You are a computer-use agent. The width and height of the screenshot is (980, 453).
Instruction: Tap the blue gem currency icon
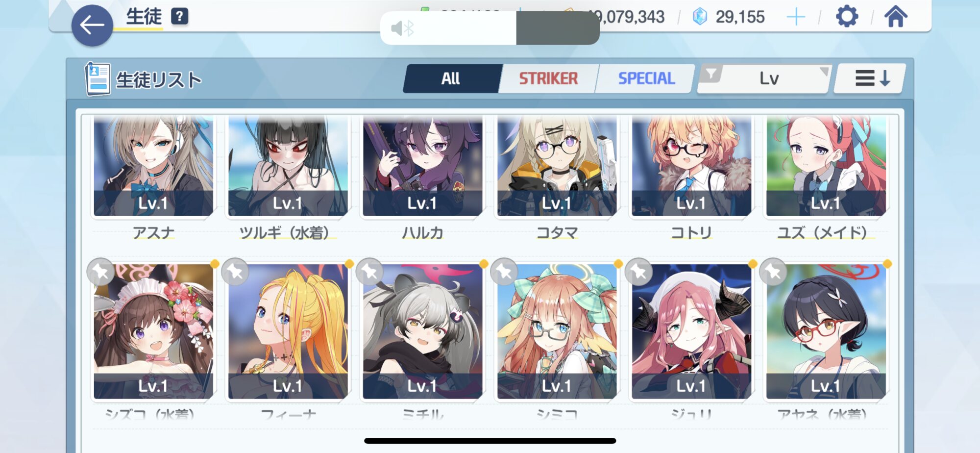700,17
